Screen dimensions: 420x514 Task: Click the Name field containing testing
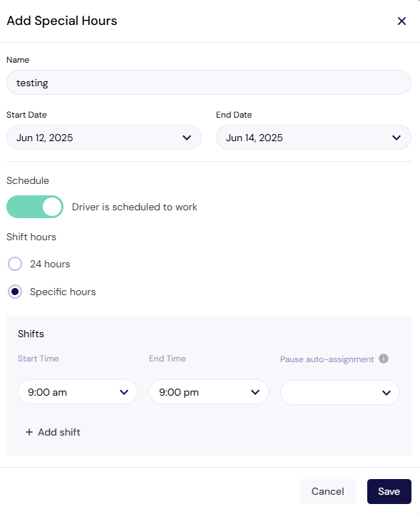pos(209,83)
